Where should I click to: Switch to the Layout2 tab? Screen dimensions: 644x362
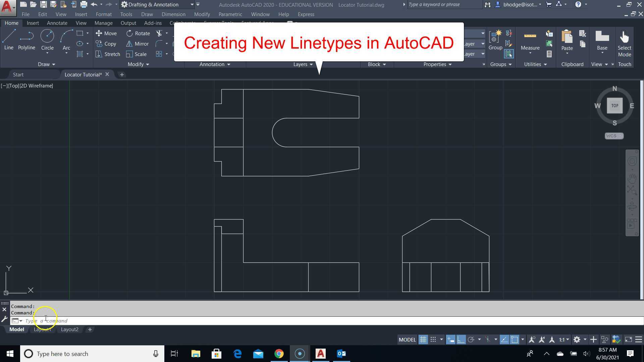(69, 329)
